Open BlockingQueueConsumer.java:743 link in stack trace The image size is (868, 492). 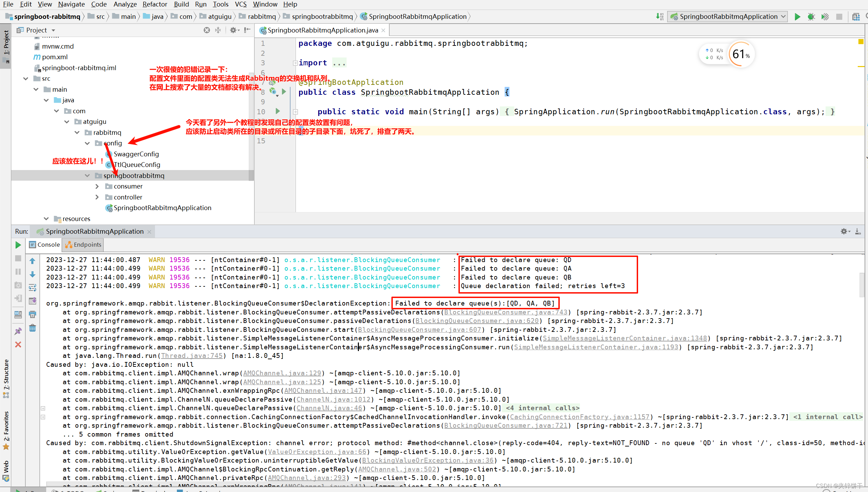pos(505,312)
